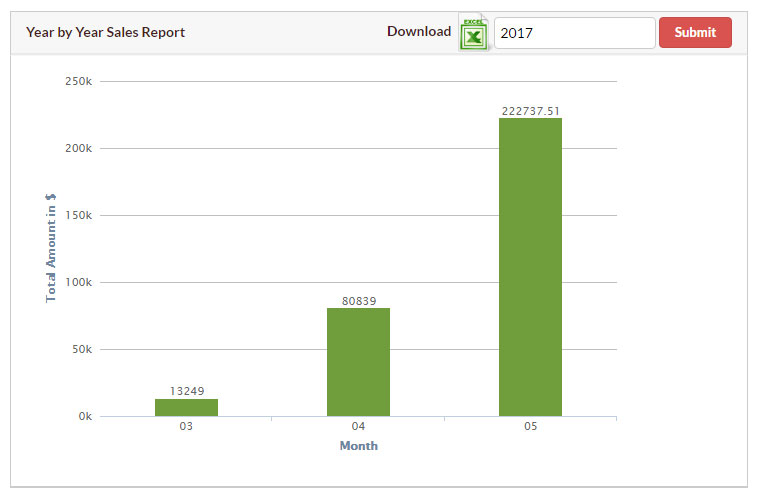Focus the year input field showing 2017
Screen dimensions: 759x497
[x=574, y=33]
